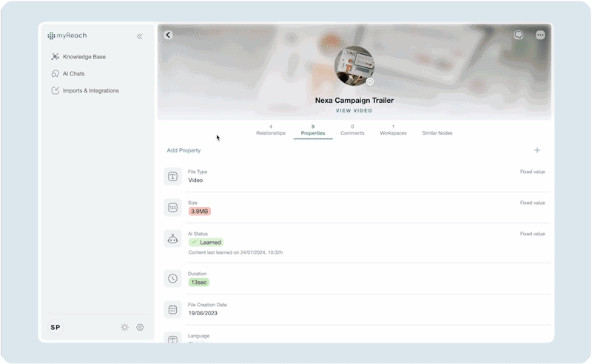Go to Imports & Integrations

90,90
